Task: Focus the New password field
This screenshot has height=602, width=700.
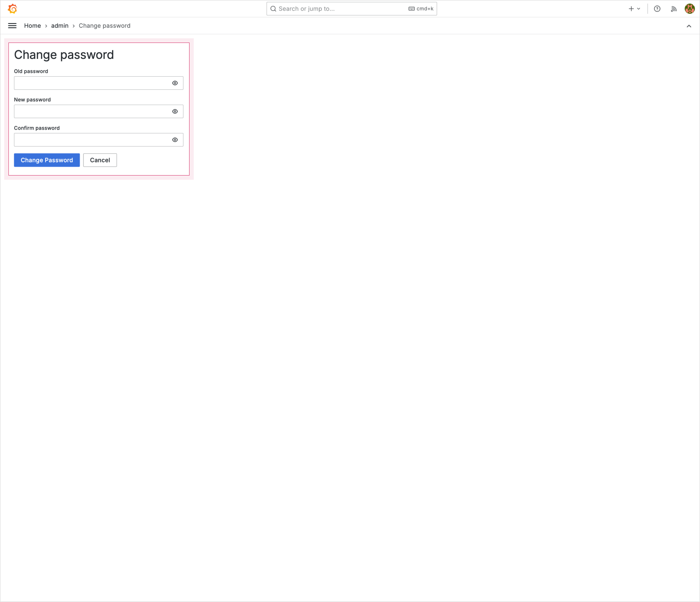Action: tap(99, 112)
